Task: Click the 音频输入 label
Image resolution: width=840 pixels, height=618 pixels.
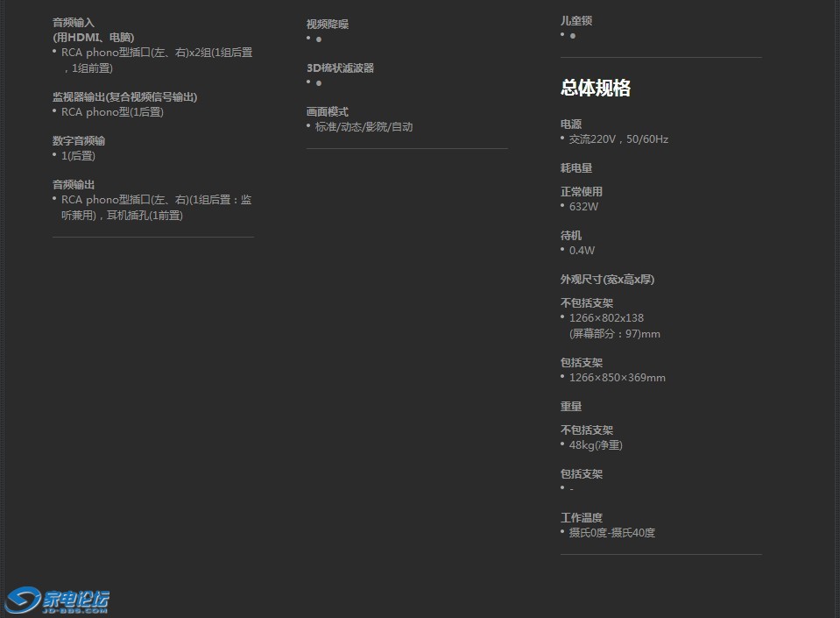Action: (x=74, y=22)
